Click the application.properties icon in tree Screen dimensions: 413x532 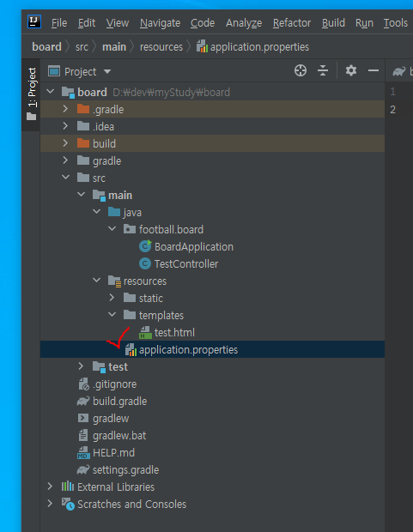(x=131, y=350)
